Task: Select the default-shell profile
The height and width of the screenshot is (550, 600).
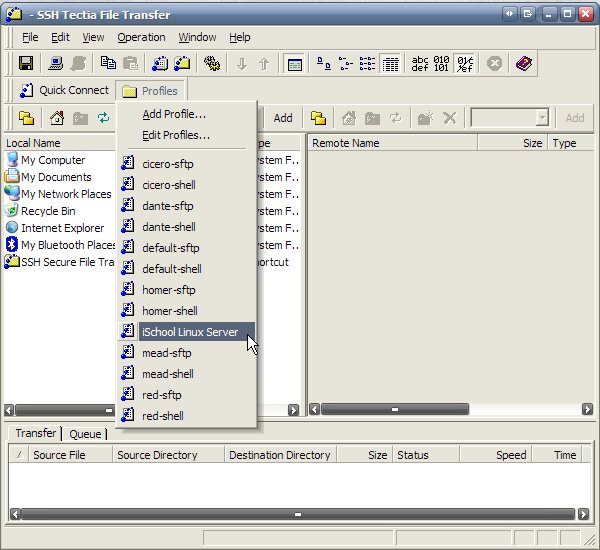Action: tap(186, 269)
